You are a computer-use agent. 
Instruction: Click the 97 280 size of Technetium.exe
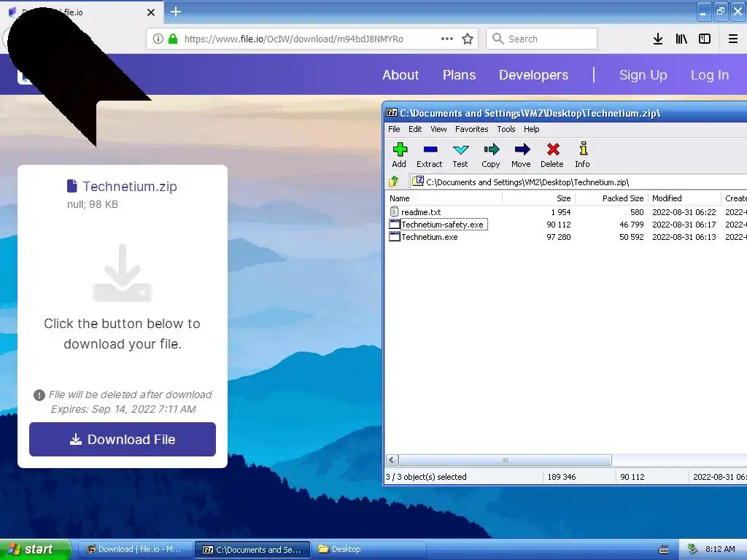pyautogui.click(x=558, y=237)
